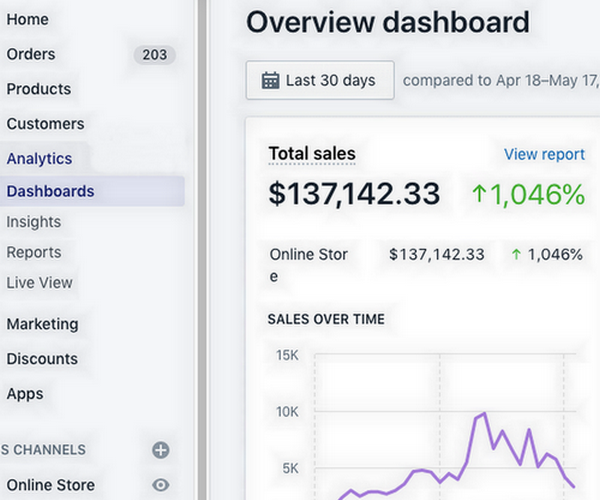
Task: Click View report link for Total sales
Action: (544, 155)
